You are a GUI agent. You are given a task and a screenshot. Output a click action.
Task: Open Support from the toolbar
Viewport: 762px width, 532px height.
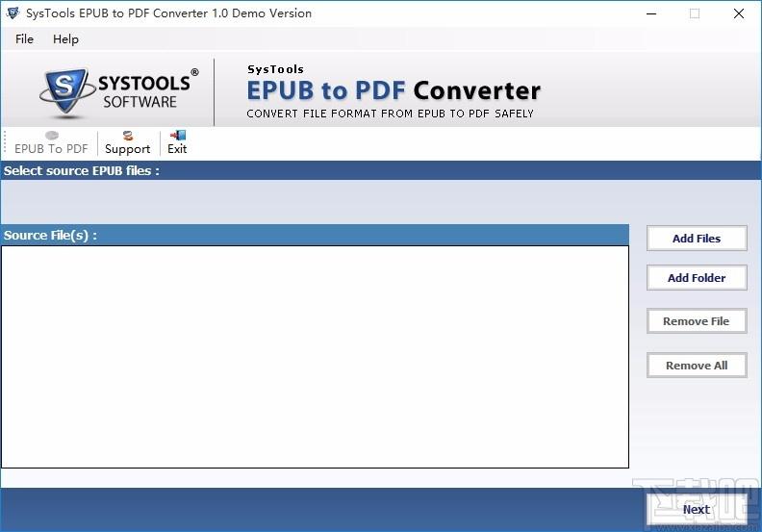pos(127,142)
